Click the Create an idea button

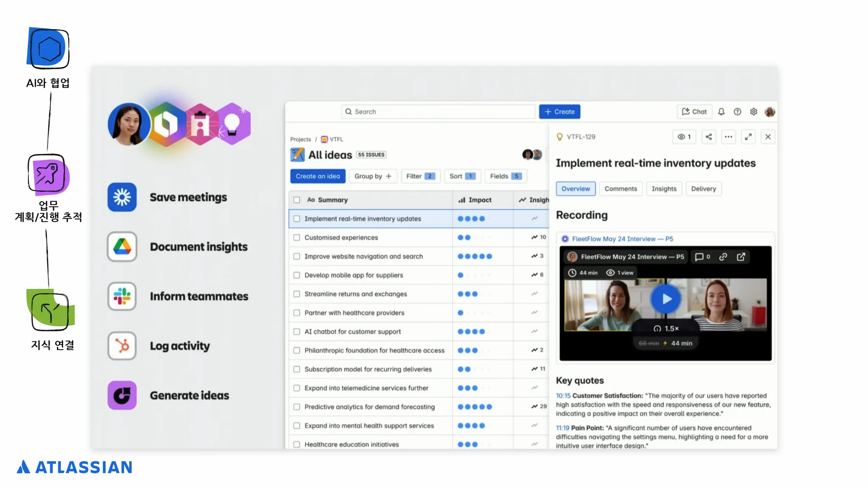pos(317,176)
